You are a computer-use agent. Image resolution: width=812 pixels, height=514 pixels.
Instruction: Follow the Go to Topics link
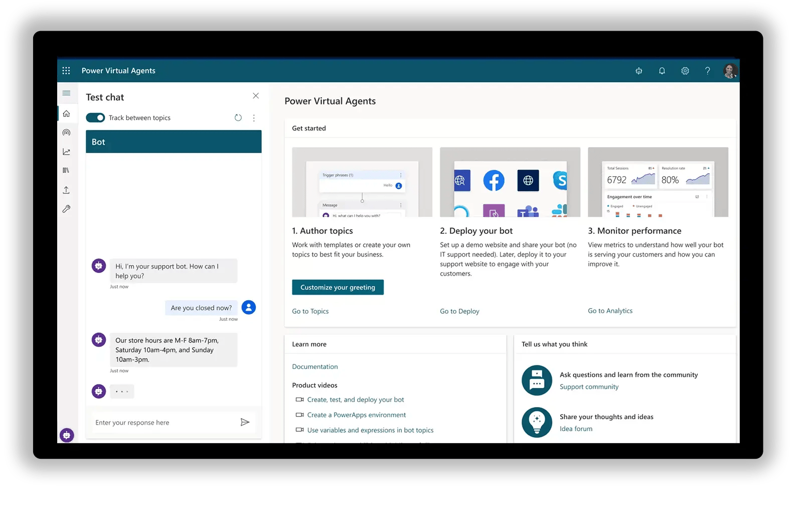[310, 311]
